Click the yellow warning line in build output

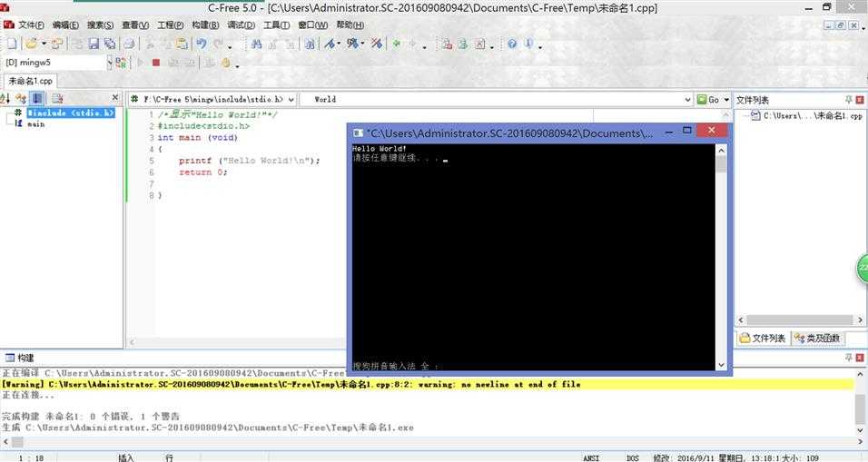coord(427,384)
